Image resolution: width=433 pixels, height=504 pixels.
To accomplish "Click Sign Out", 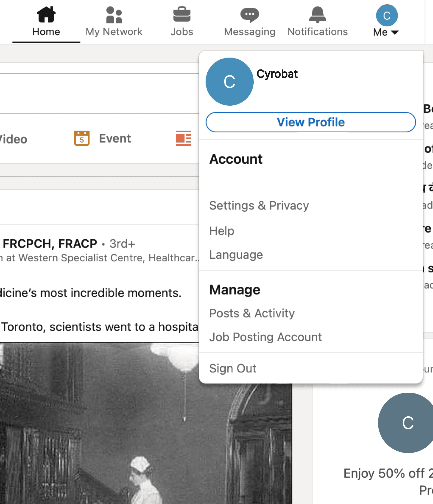I will coord(233,368).
